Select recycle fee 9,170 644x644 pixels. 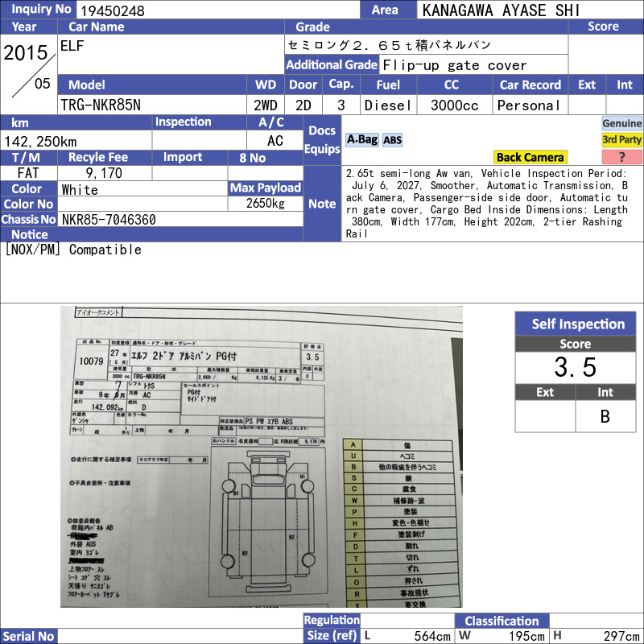(104, 173)
